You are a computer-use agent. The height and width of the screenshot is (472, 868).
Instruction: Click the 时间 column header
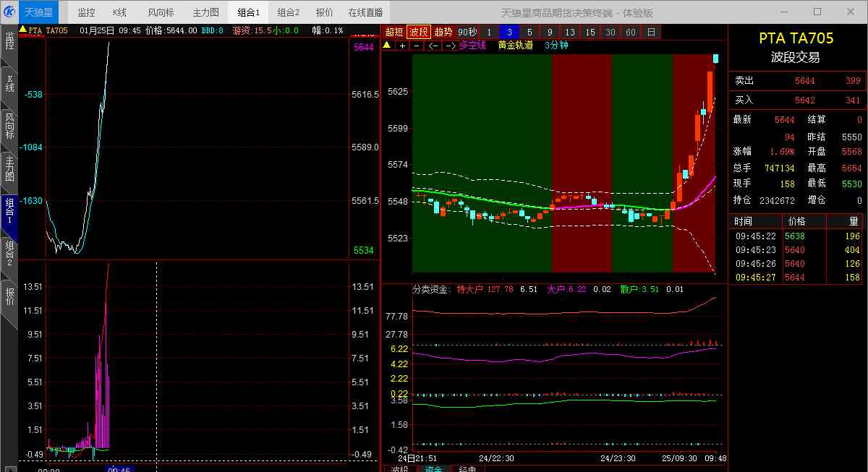[x=756, y=221]
